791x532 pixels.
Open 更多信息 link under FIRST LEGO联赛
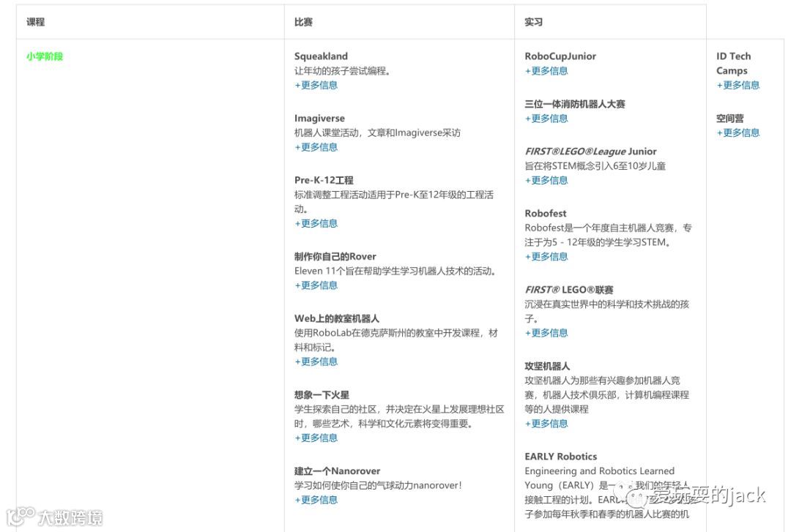click(546, 333)
